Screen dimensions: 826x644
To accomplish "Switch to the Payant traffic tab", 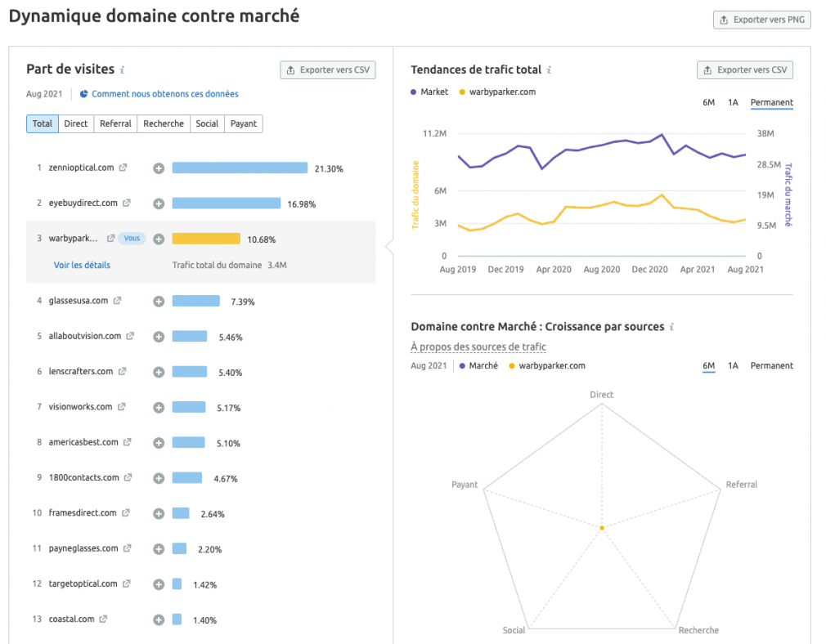I will [x=244, y=123].
